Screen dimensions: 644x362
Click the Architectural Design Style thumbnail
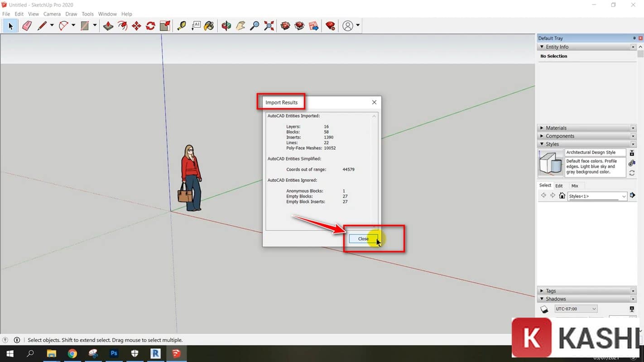[x=550, y=162]
